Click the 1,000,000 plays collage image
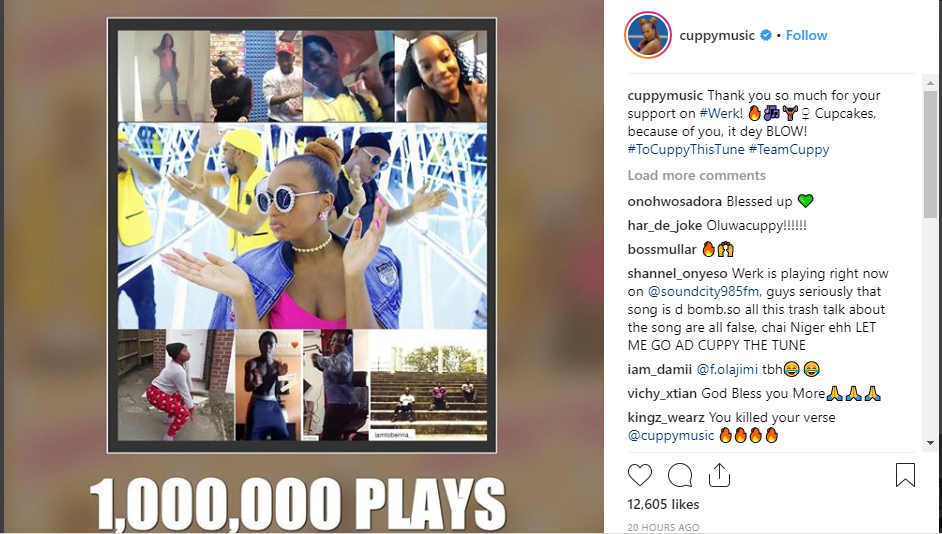942x534 pixels. tap(302, 235)
